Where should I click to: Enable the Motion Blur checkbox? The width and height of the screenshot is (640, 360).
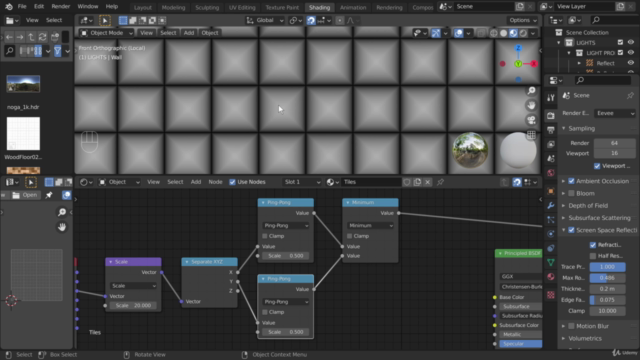(x=571, y=326)
